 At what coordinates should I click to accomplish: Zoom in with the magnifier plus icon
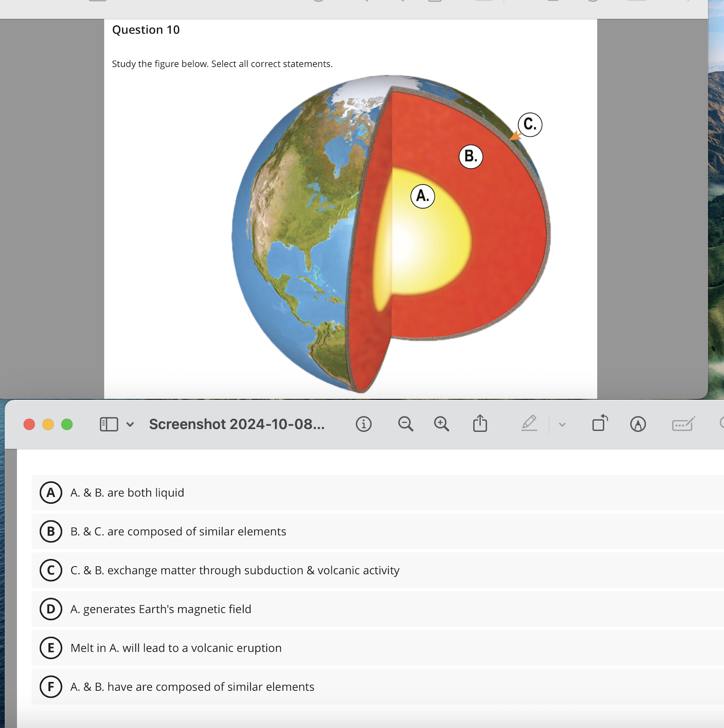click(441, 424)
